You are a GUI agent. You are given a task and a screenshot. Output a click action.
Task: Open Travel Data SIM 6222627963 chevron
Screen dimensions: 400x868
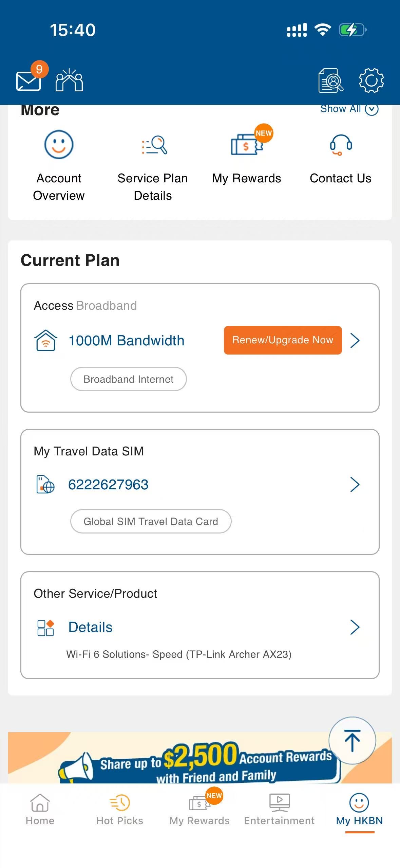point(355,485)
